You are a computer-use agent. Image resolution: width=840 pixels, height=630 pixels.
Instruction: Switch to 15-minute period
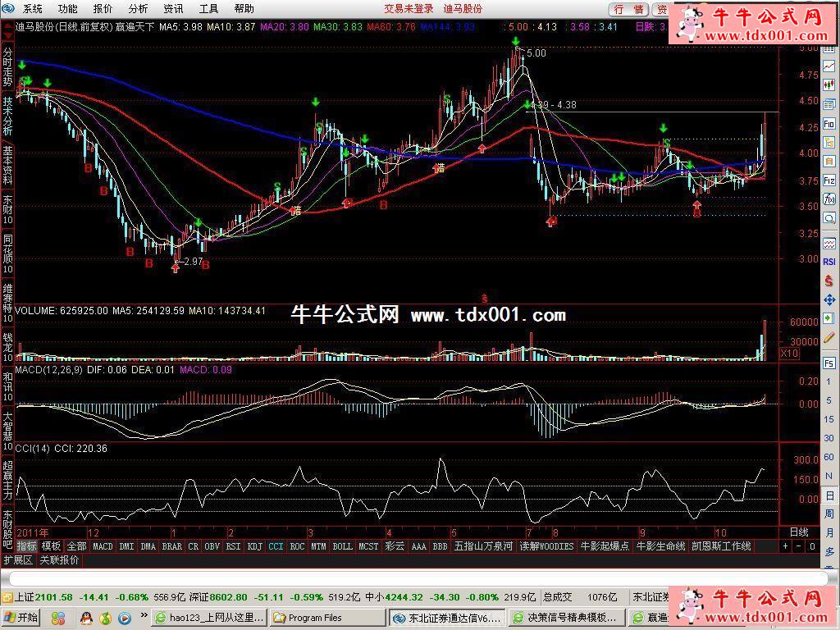829,419
